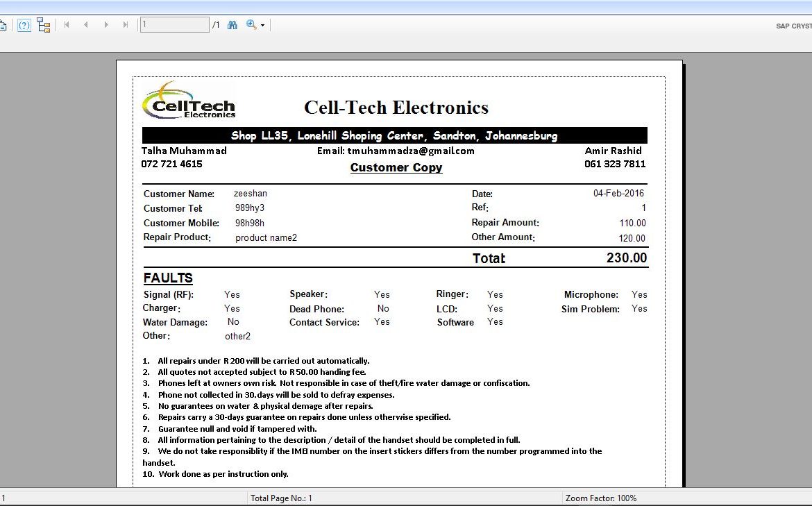Click the CellTech Electronics logo
812x506 pixels.
pos(189,102)
